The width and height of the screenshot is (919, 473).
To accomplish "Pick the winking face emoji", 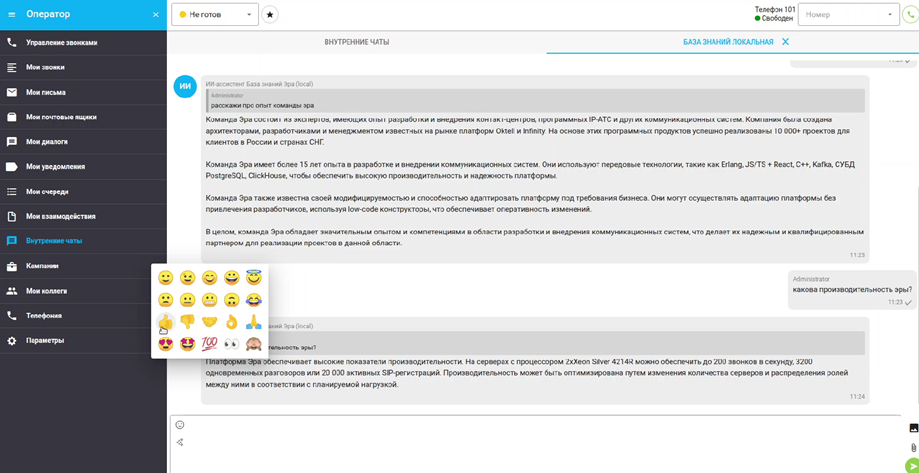I will 188,278.
